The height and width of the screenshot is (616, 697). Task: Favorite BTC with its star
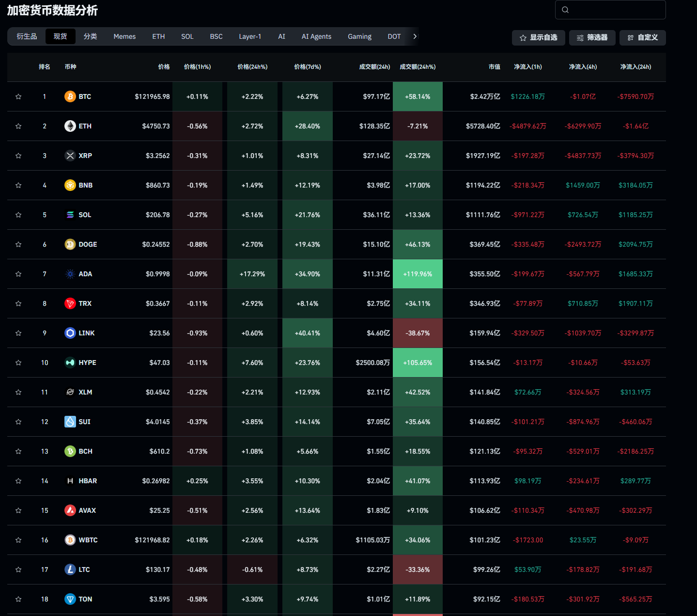[x=18, y=96]
